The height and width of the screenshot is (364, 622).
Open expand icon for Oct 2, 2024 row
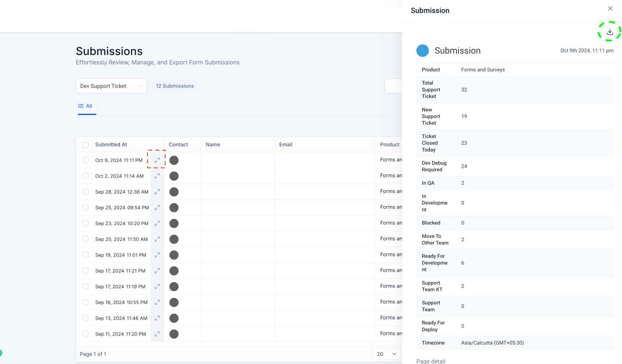(x=157, y=176)
